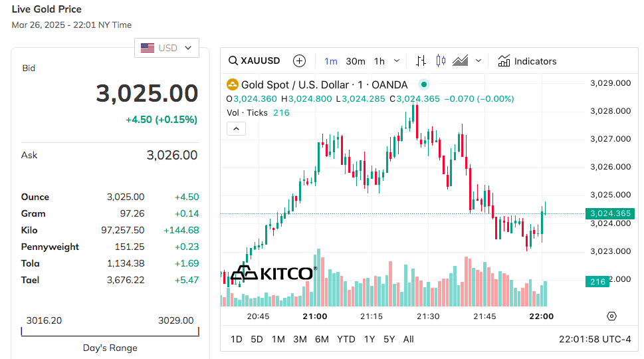Open the Indicators panel
The height and width of the screenshot is (359, 644).
(527, 61)
